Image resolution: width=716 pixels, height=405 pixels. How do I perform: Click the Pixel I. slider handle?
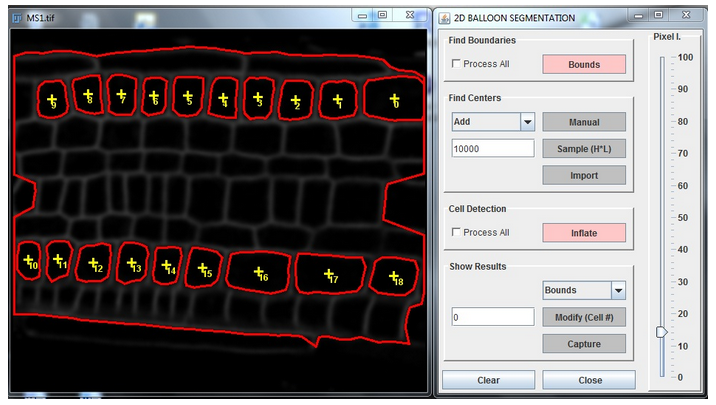tap(661, 332)
